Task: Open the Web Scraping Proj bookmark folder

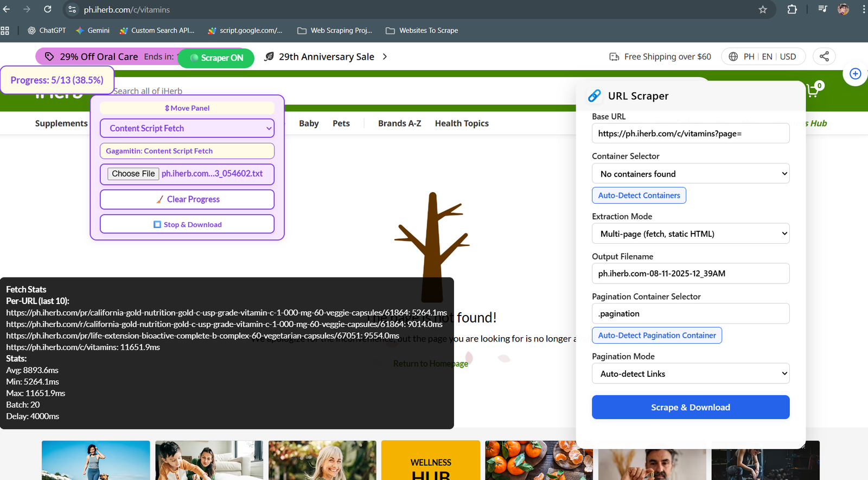Action: pos(335,30)
